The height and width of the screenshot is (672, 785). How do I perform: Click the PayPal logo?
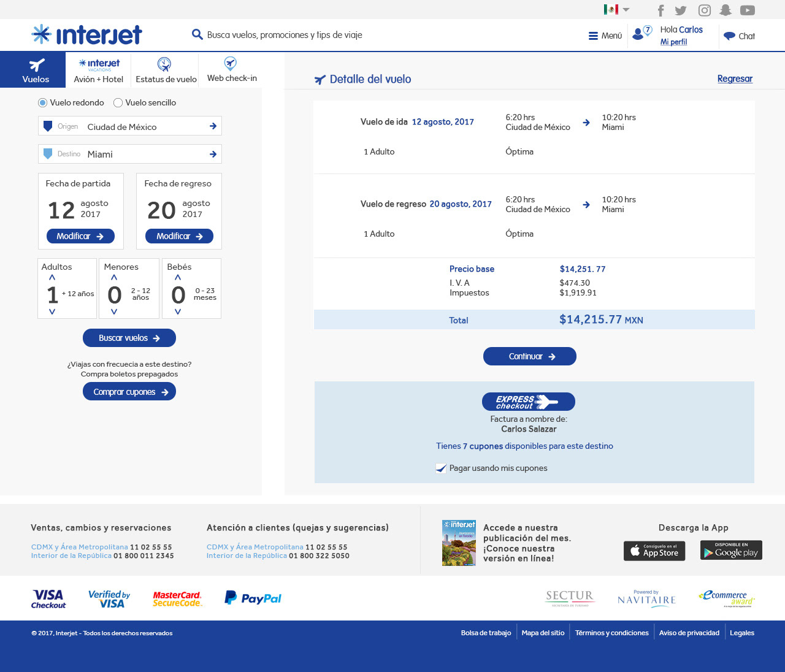[x=253, y=598]
